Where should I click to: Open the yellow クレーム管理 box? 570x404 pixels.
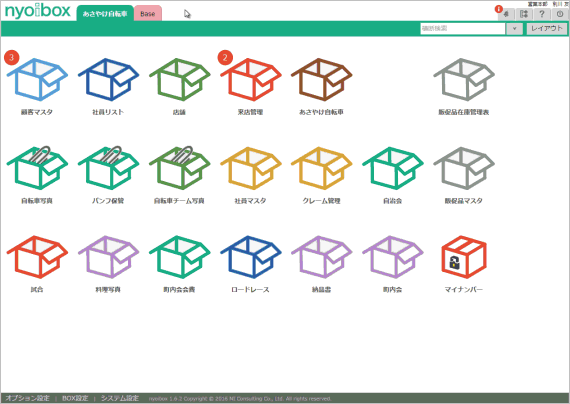(x=322, y=168)
